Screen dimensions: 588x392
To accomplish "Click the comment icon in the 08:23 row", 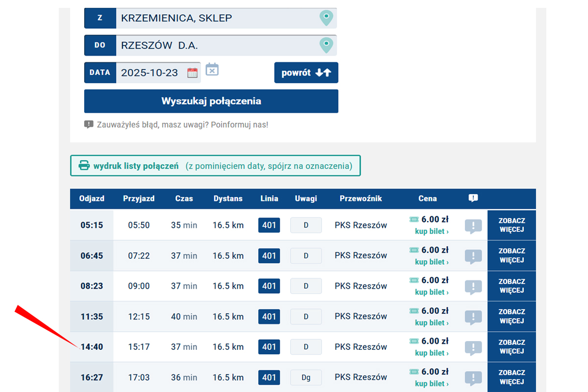I will coord(473,287).
